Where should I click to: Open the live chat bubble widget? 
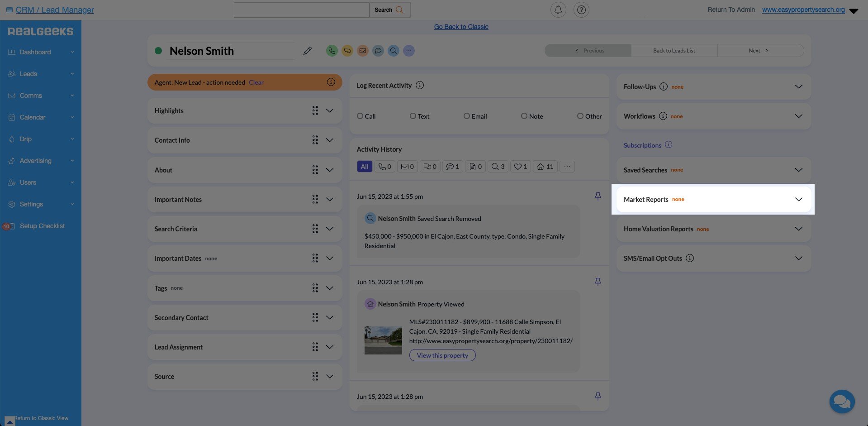[x=842, y=401]
